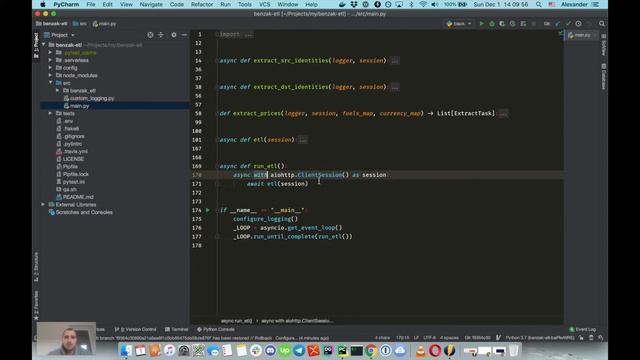Select Pipfile.lock in project tree

(72, 174)
